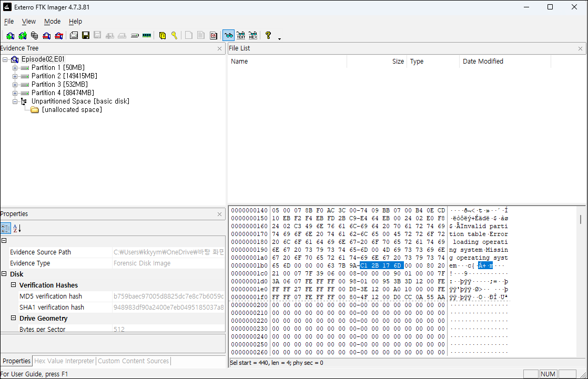This screenshot has width=588, height=379.
Task: Click the Export Directory Listing DIR icon
Action: pyautogui.click(x=214, y=36)
